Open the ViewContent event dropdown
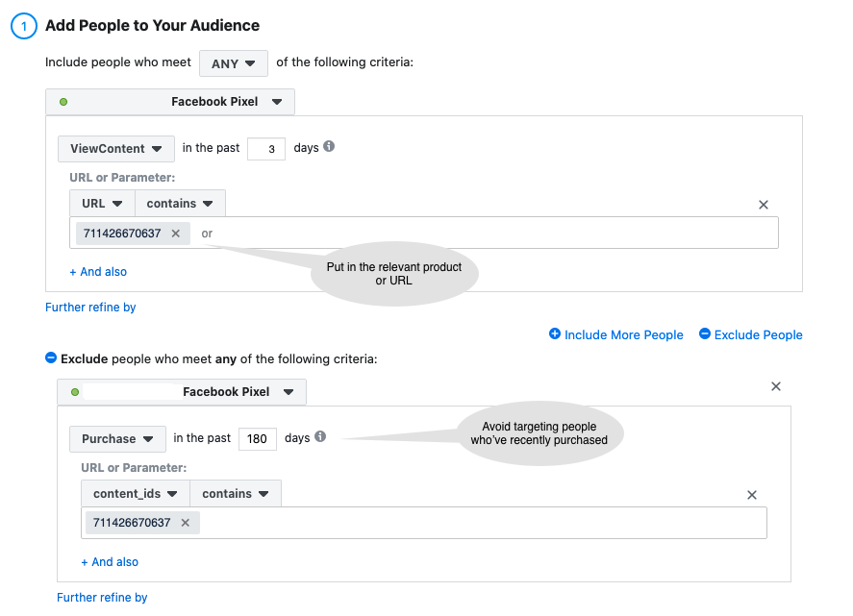853x616 pixels. tap(116, 149)
